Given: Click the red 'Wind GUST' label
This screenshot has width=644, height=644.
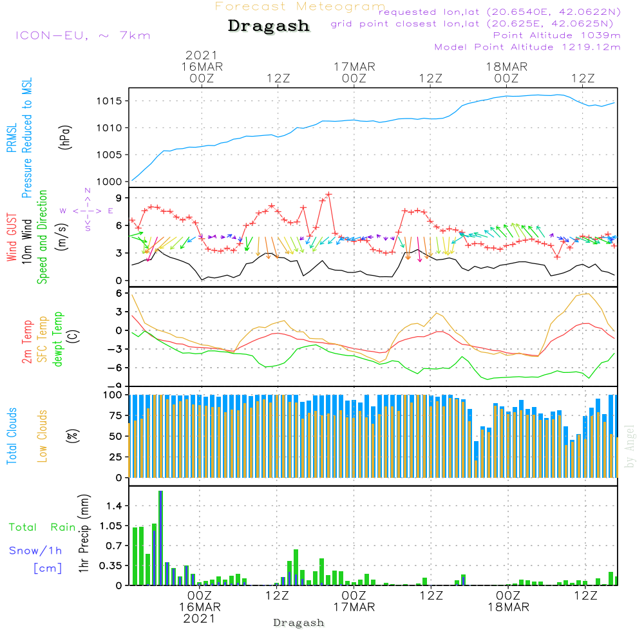Looking at the screenshot, I should coord(12,237).
